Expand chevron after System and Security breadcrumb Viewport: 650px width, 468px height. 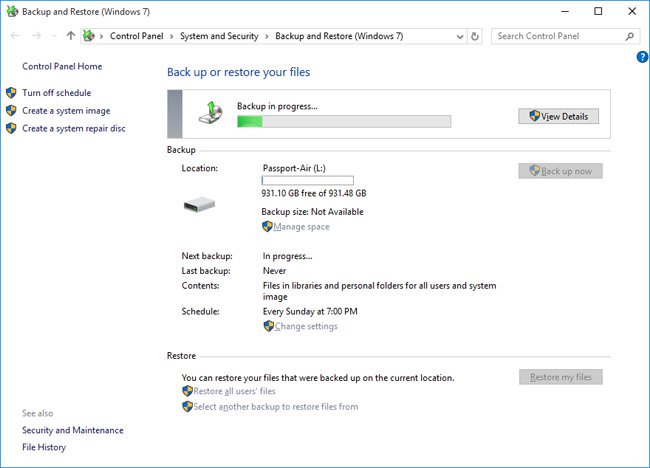click(267, 36)
